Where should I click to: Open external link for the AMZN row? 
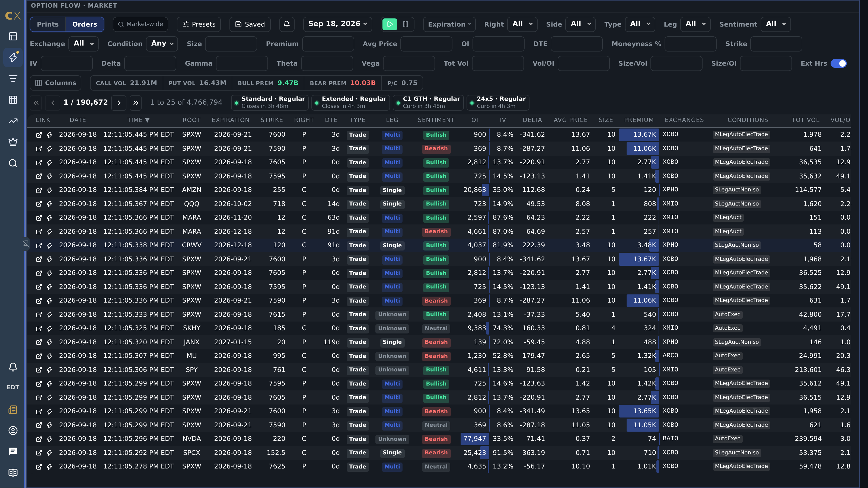pyautogui.click(x=39, y=190)
